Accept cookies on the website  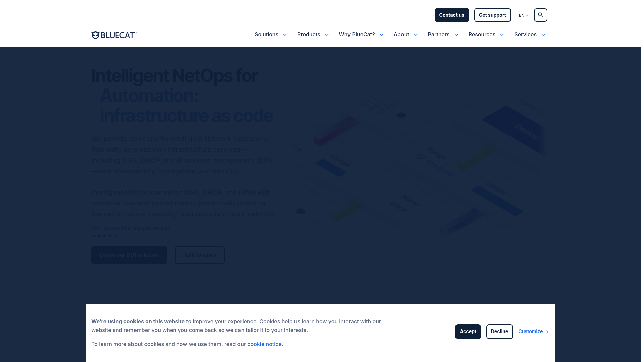pyautogui.click(x=468, y=331)
